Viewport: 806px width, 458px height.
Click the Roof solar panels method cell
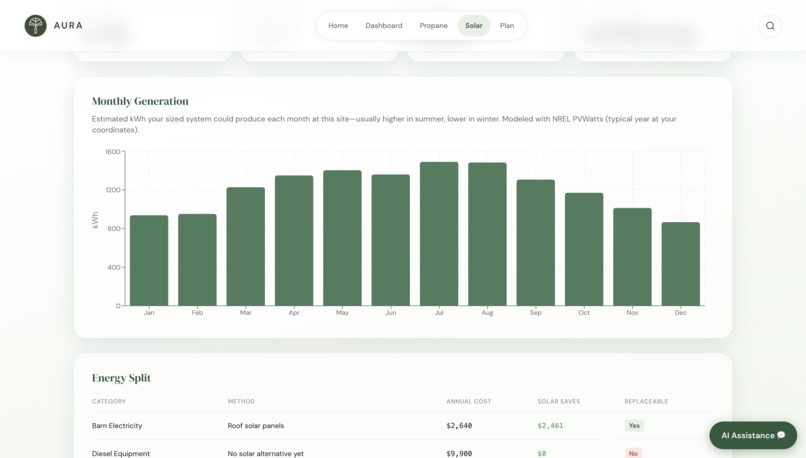click(256, 426)
